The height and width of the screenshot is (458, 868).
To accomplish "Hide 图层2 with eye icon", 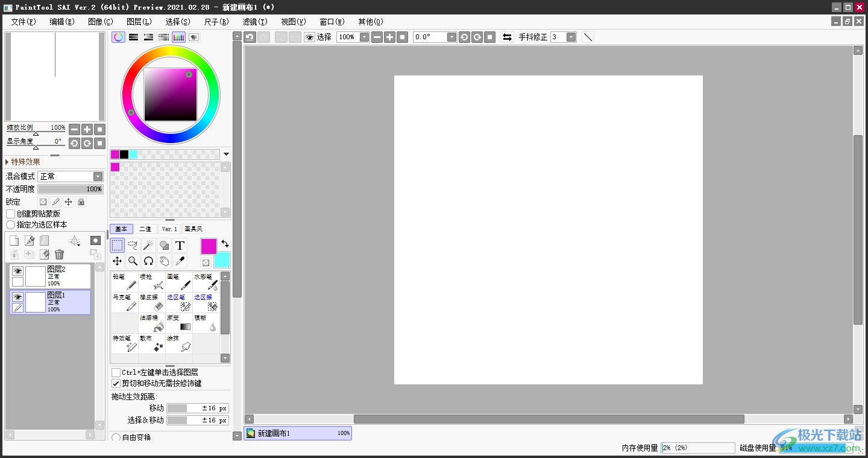I will 17,272.
